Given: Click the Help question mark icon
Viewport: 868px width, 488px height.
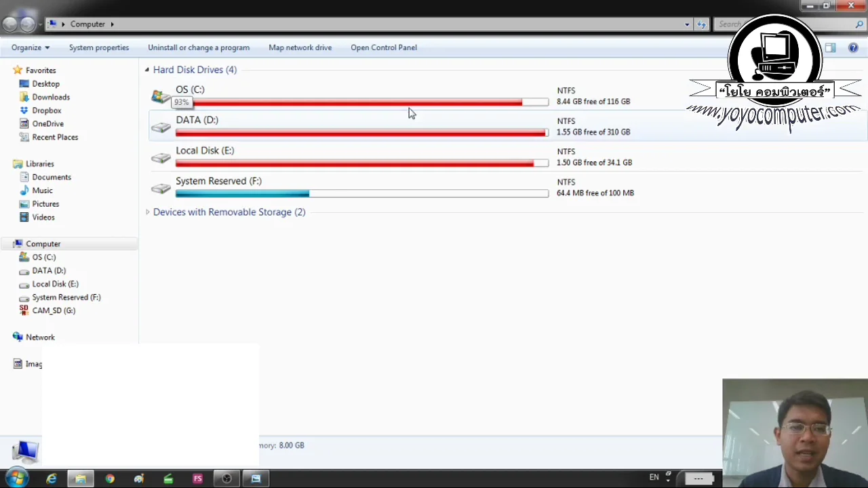Looking at the screenshot, I should 853,47.
